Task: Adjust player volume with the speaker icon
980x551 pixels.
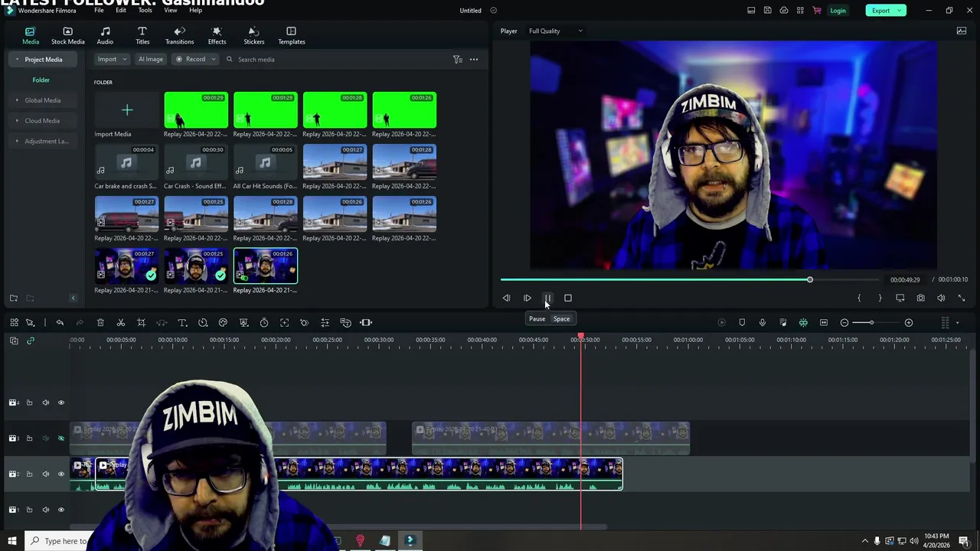Action: point(941,298)
